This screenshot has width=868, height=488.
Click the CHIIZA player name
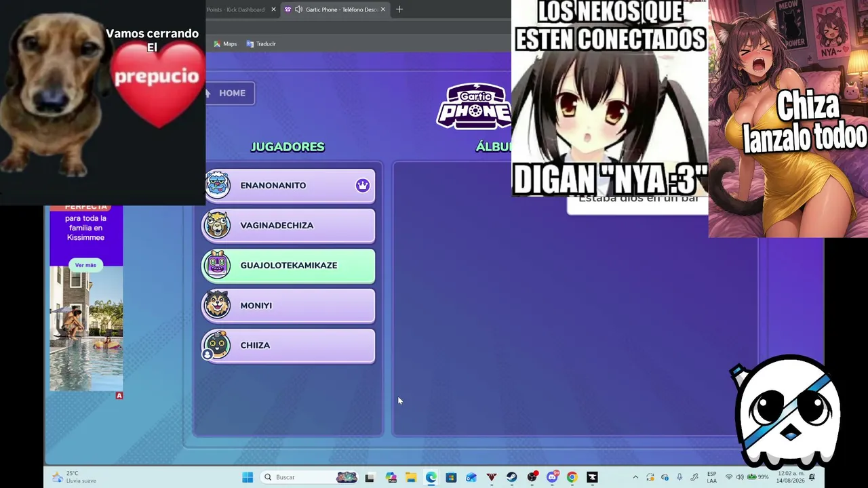(x=255, y=346)
